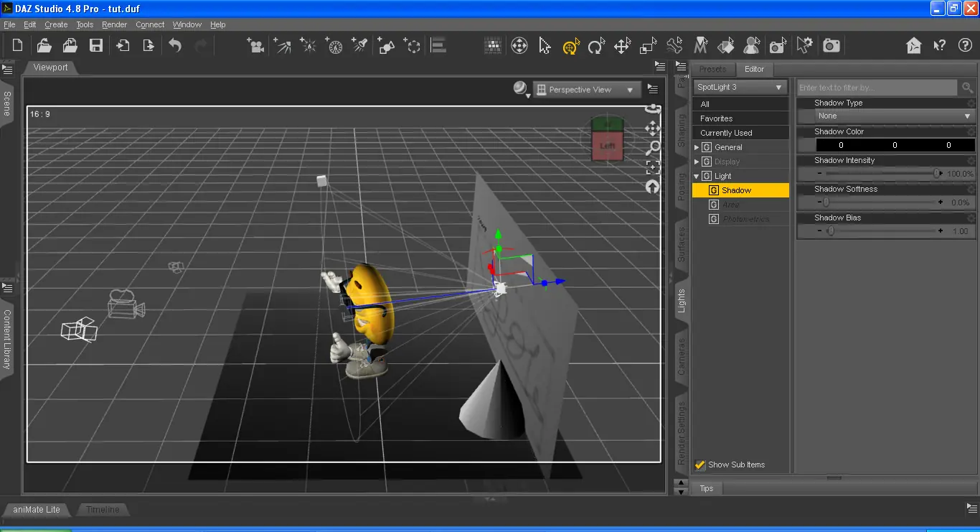
Task: Click the Undo arrow icon
Action: click(x=175, y=46)
